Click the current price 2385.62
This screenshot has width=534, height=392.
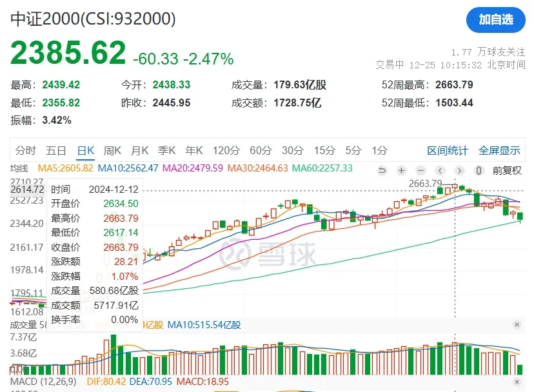[68, 52]
